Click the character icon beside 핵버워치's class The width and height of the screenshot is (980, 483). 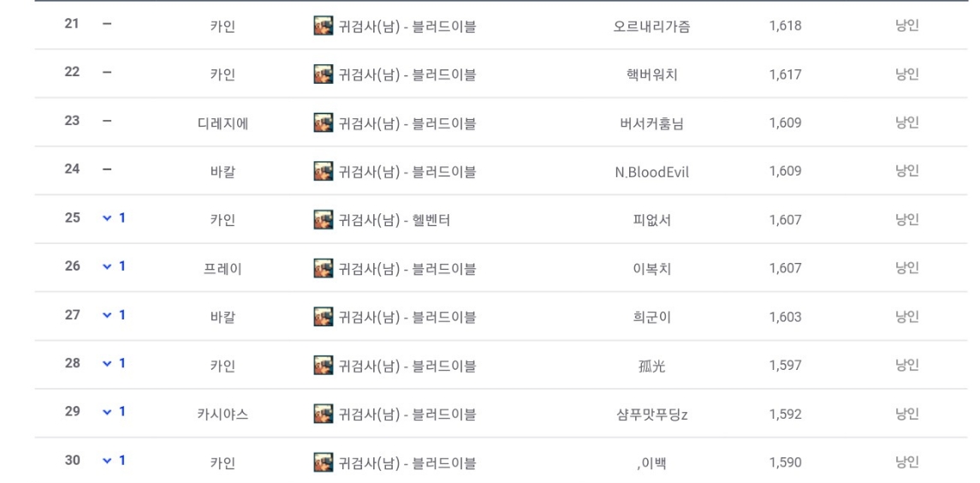pyautogui.click(x=324, y=74)
